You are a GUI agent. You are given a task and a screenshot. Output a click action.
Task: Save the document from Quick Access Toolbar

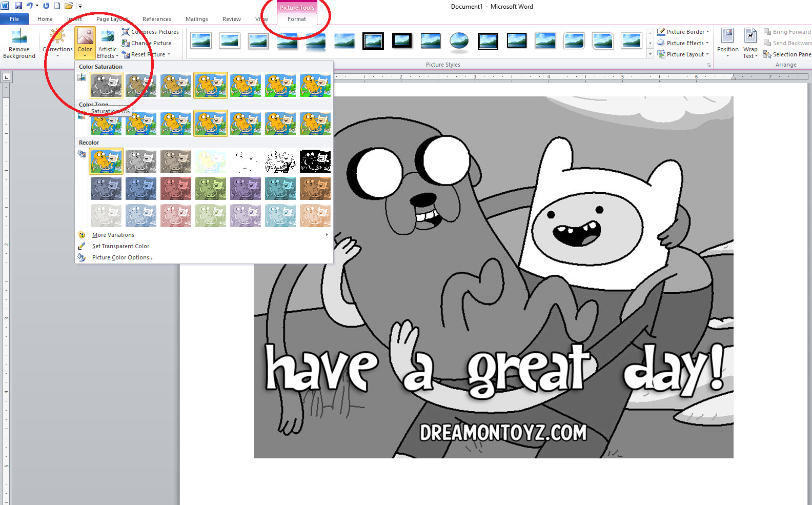(x=18, y=6)
